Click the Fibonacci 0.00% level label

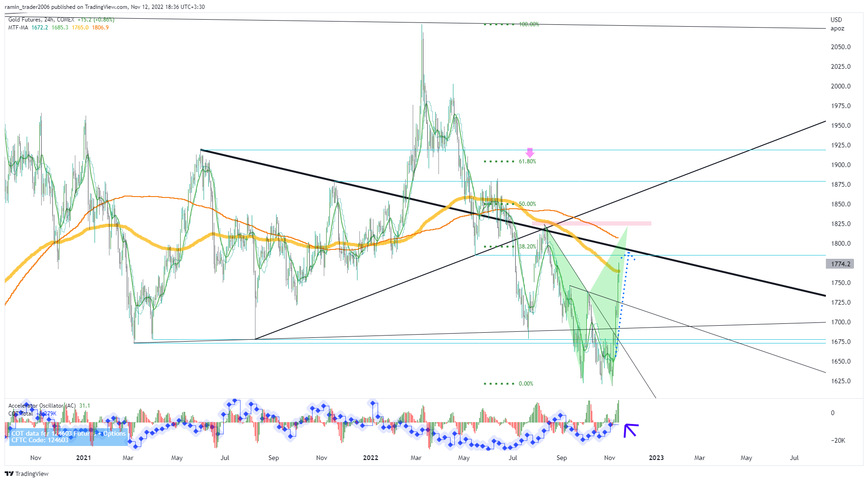click(526, 384)
